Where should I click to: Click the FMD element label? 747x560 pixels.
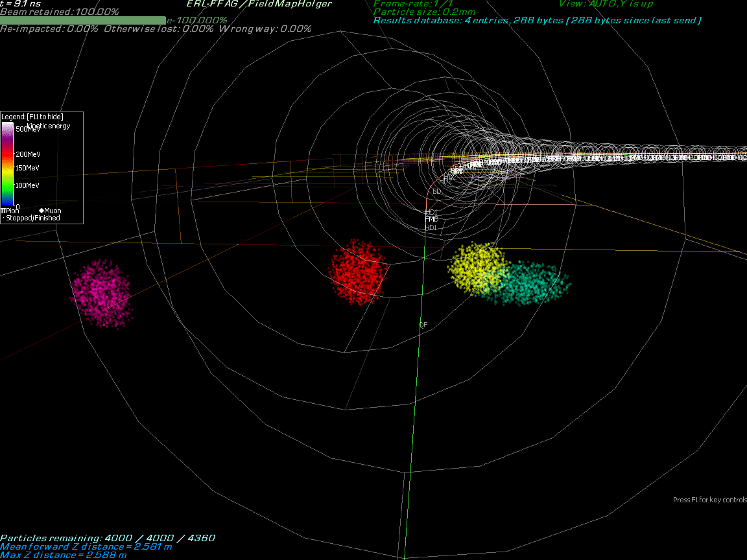click(x=431, y=220)
